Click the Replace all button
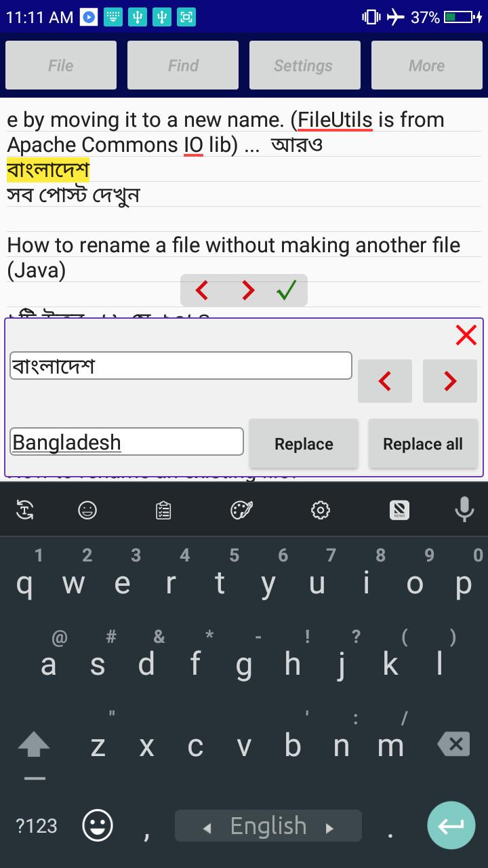488x868 pixels. [x=423, y=443]
